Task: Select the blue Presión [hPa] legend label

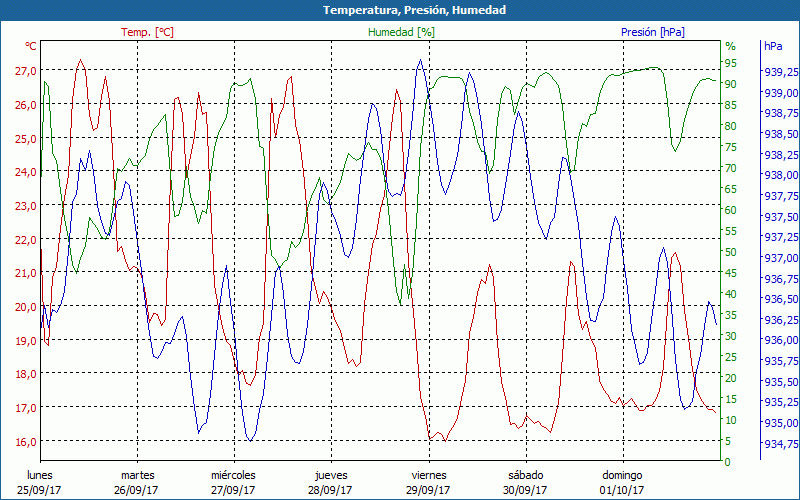Action: [x=652, y=32]
